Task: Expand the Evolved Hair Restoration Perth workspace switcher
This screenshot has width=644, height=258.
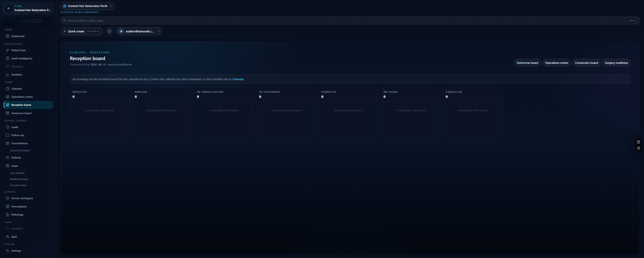Action: [x=87, y=6]
